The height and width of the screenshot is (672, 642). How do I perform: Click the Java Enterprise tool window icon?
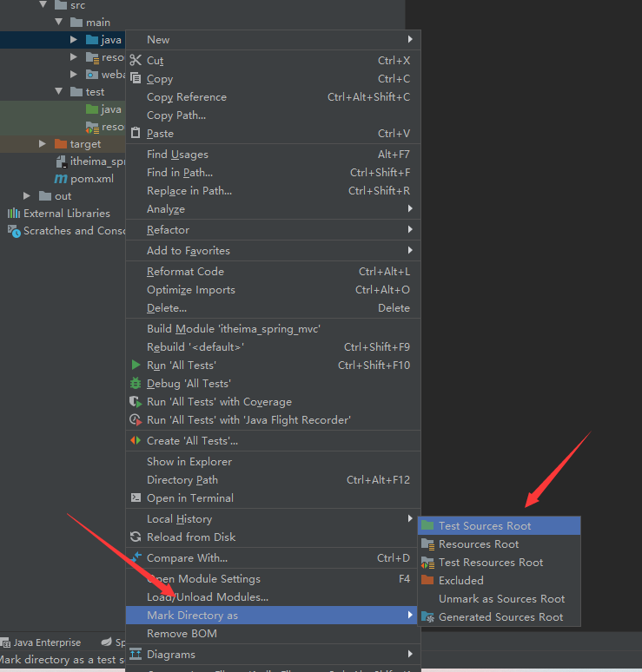pos(5,642)
